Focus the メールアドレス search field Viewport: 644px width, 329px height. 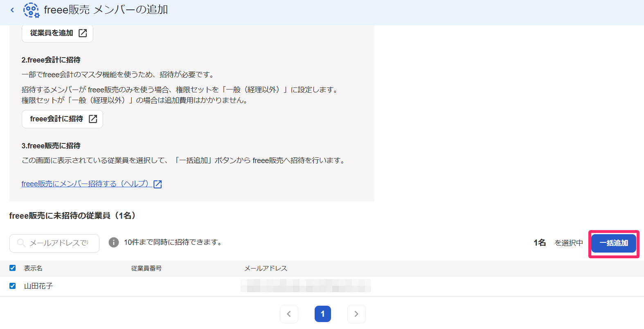54,243
